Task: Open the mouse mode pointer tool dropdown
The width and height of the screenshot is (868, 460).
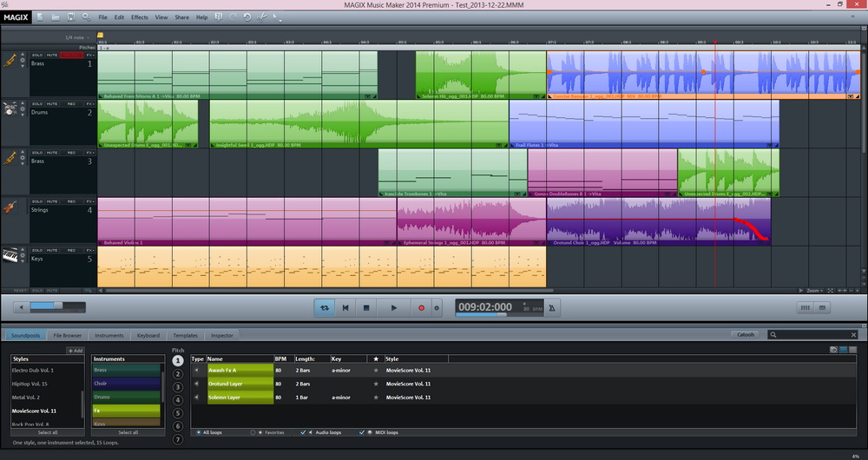Action: (277, 17)
